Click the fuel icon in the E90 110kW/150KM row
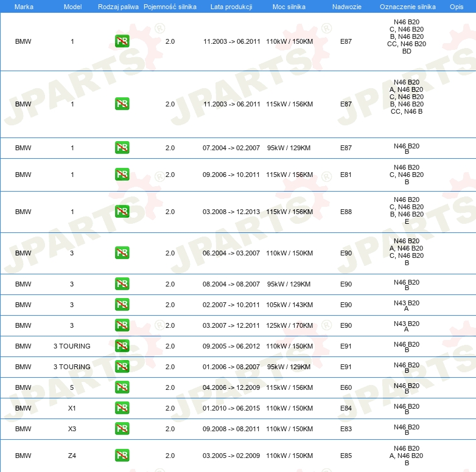The image size is (476, 472). coord(122,252)
